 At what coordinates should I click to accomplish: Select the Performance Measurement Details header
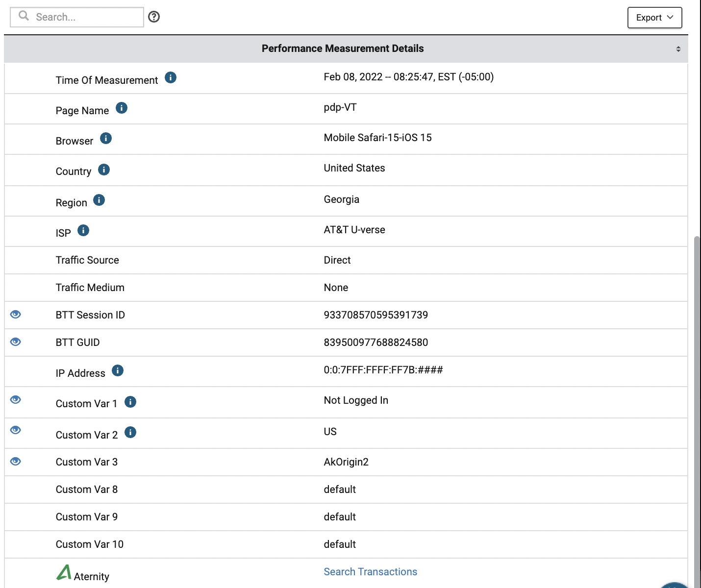pos(342,49)
